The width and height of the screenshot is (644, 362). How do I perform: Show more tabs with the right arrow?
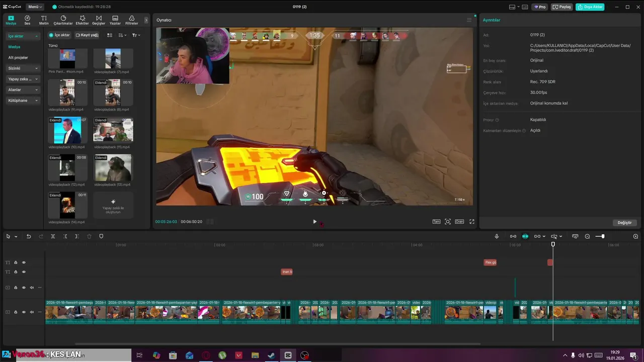click(146, 20)
